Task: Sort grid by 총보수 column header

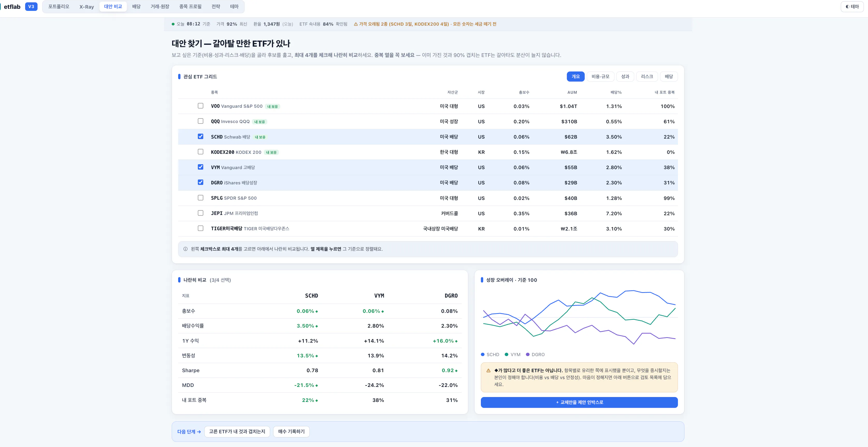Action: click(x=524, y=92)
